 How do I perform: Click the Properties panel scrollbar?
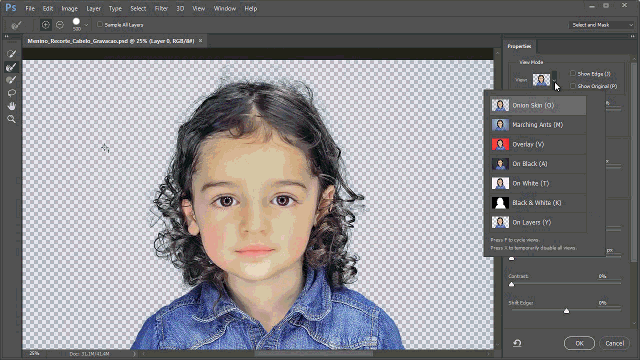click(x=634, y=161)
